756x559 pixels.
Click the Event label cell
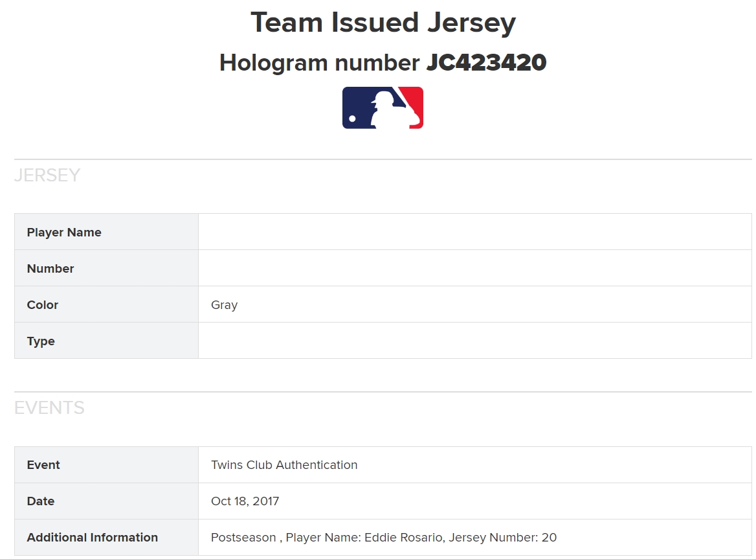point(107,464)
